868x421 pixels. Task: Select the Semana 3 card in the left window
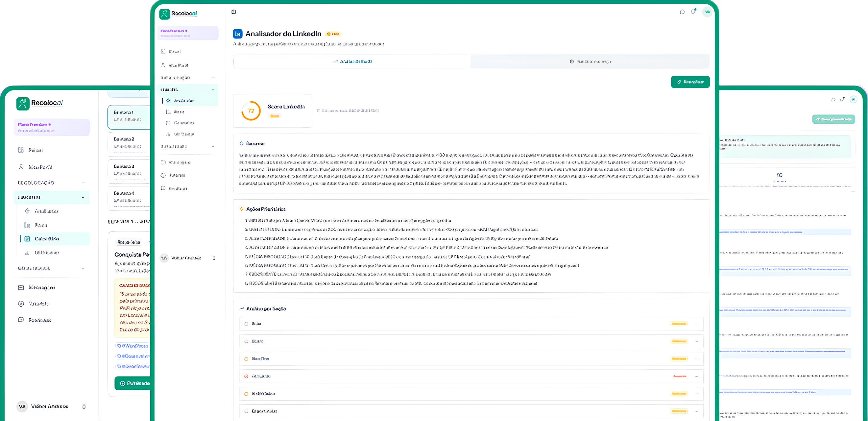129,172
